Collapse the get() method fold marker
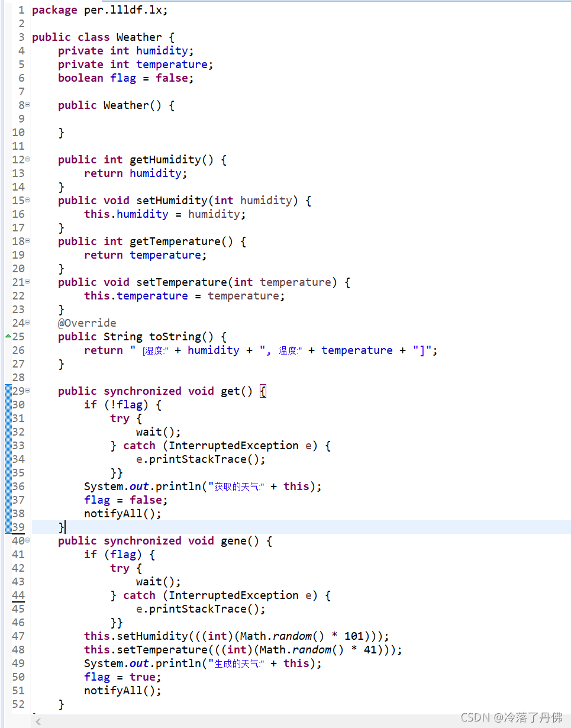This screenshot has width=571, height=728. point(27,391)
